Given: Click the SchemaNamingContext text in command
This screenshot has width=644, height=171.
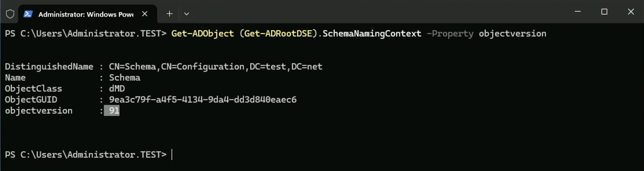Looking at the screenshot, I should click(x=372, y=33).
